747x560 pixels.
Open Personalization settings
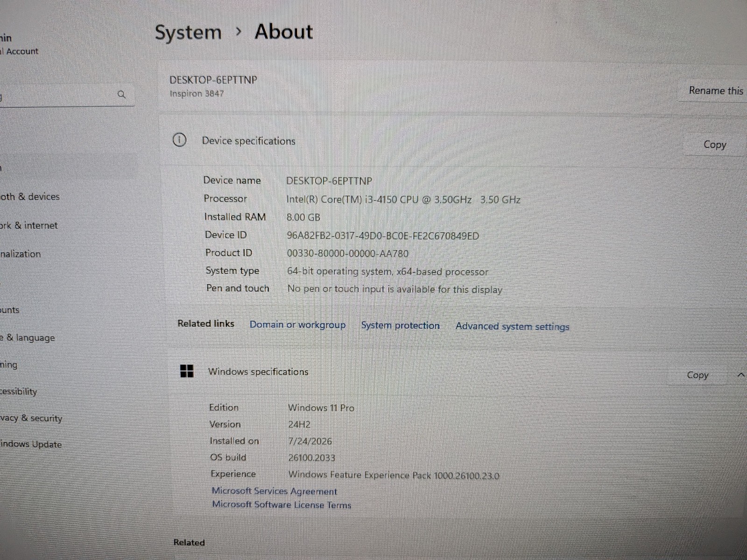[21, 254]
